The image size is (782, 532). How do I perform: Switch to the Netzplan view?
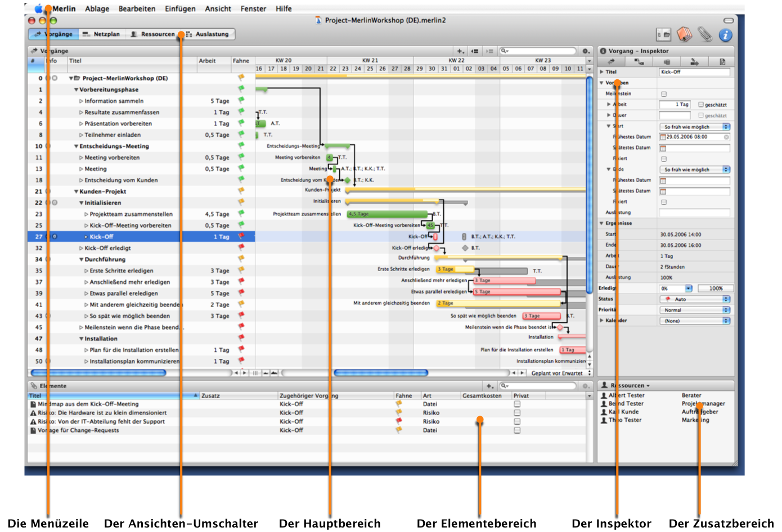[x=101, y=34]
